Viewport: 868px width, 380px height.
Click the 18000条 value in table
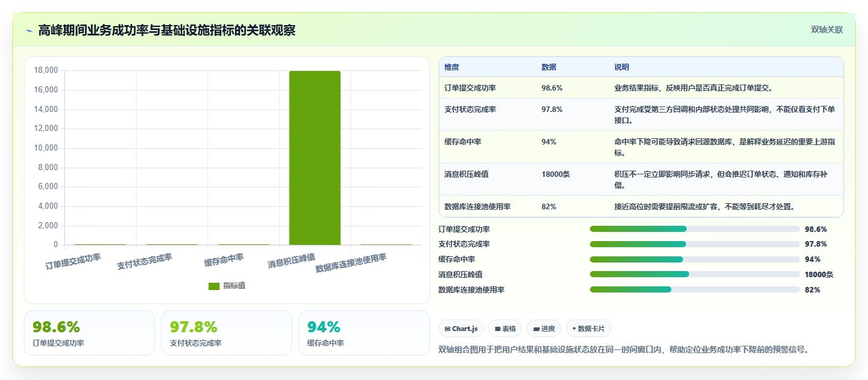coord(556,174)
